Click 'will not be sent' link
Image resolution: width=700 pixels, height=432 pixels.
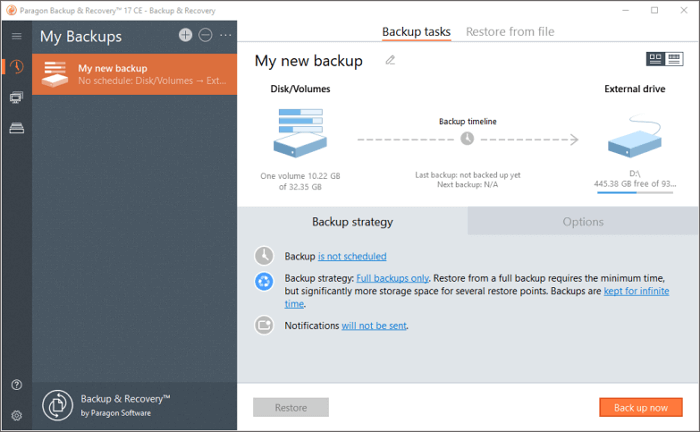(374, 325)
